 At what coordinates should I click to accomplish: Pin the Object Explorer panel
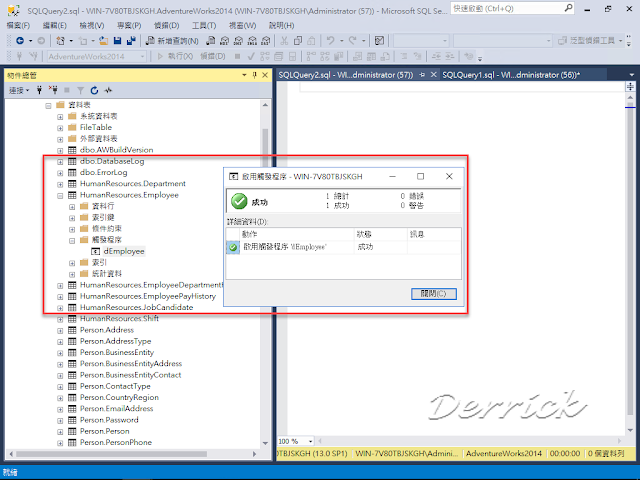point(254,75)
